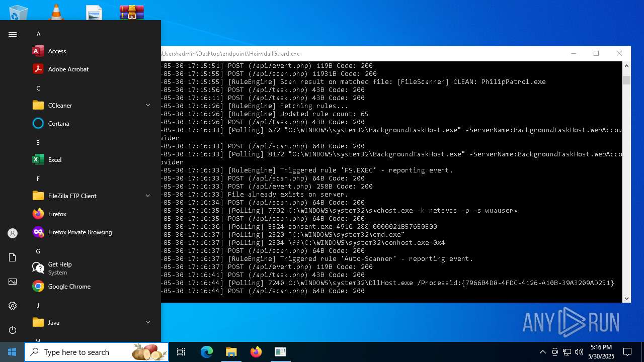Jump to letter F section header
Screen dimensions: 644x362
38,179
